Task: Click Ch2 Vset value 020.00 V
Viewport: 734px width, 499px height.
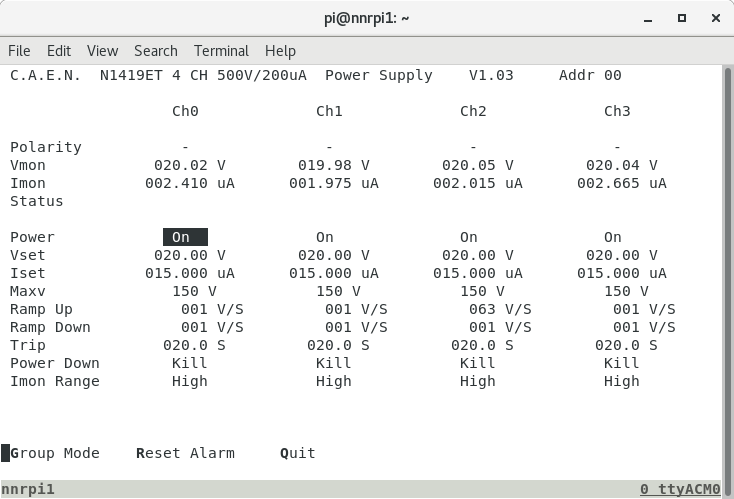Action: [x=477, y=255]
